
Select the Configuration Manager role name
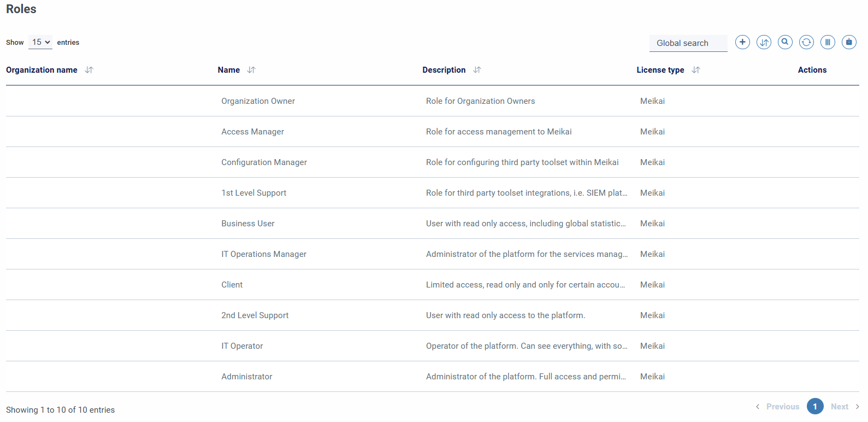pyautogui.click(x=264, y=162)
